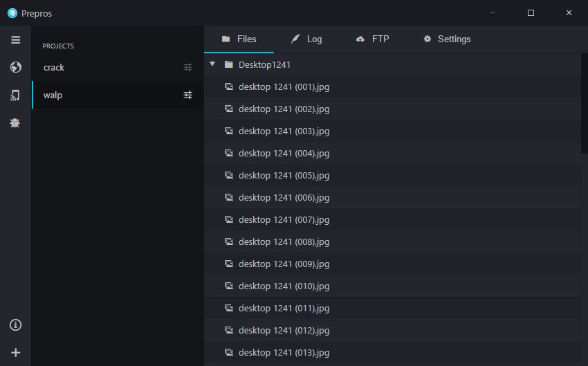Screen dimensions: 588x366
Task: Open the hamburger menu icon
Action: (15, 39)
